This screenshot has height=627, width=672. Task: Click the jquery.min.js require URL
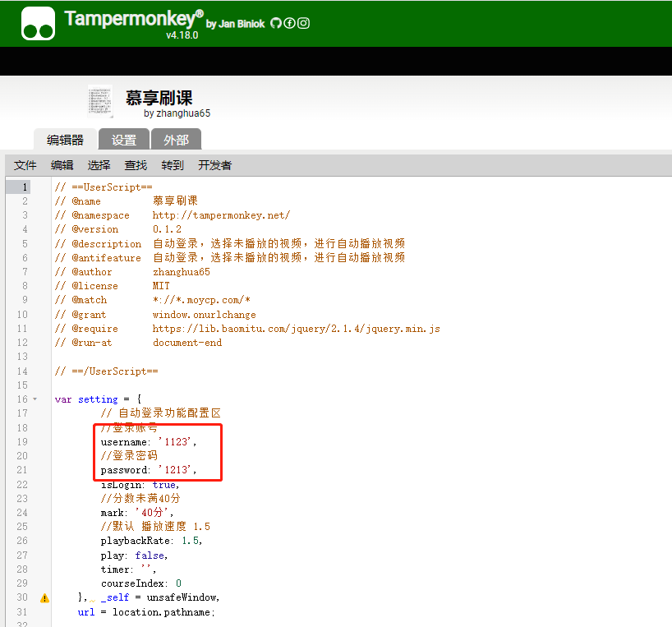pos(296,329)
